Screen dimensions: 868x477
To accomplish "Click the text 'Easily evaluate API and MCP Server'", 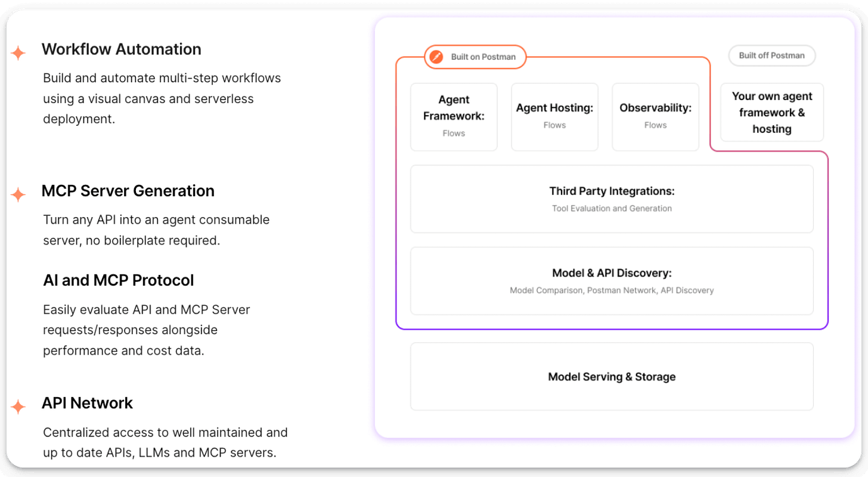I will point(147,310).
